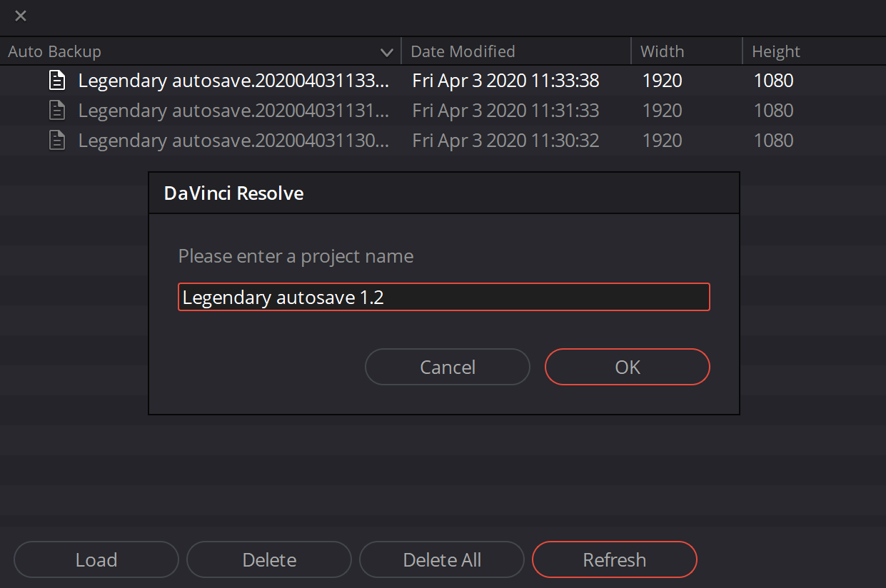Confirm the project name with OK

pyautogui.click(x=628, y=367)
